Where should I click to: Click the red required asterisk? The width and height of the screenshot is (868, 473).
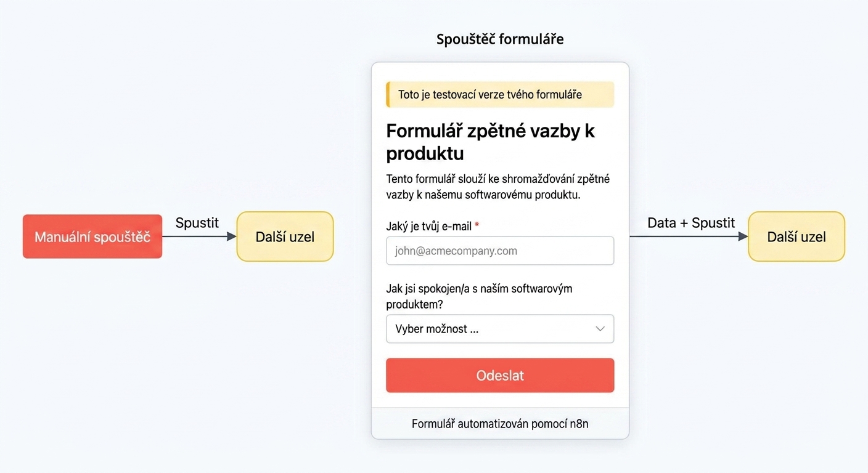(x=477, y=225)
